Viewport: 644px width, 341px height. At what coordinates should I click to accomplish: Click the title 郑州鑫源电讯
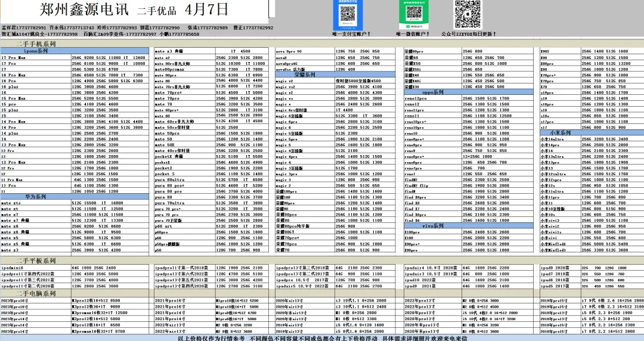pyautogui.click(x=84, y=10)
